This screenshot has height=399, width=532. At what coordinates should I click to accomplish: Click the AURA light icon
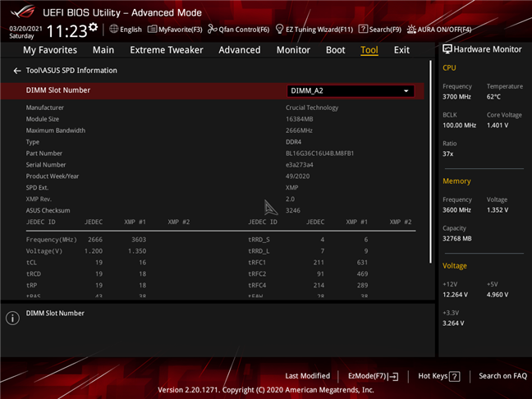tap(411, 30)
